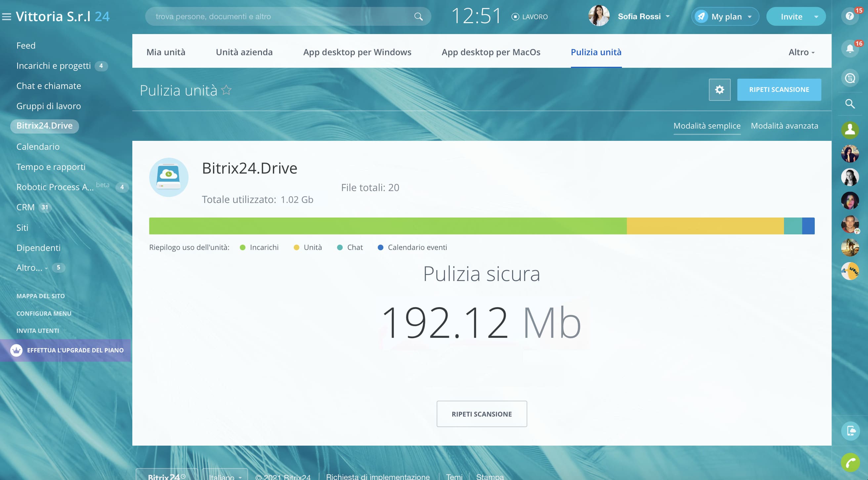Open the notifications bell icon
The height and width of the screenshot is (480, 868).
point(850,49)
